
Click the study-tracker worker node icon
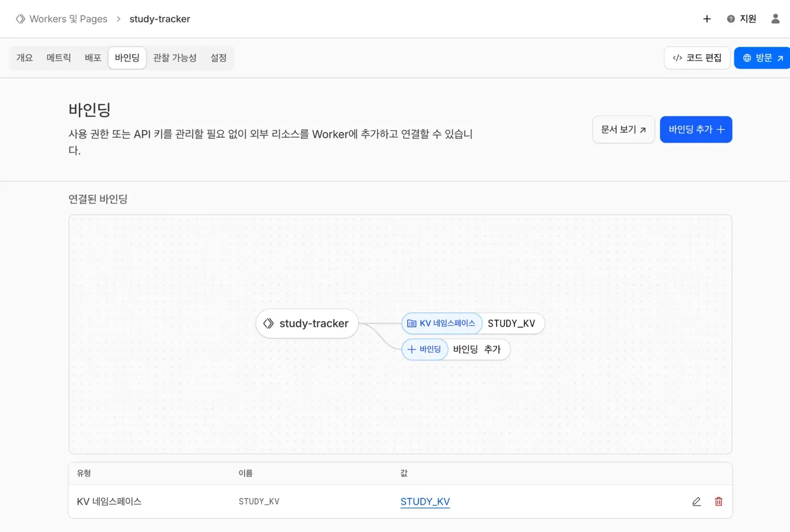[268, 324]
